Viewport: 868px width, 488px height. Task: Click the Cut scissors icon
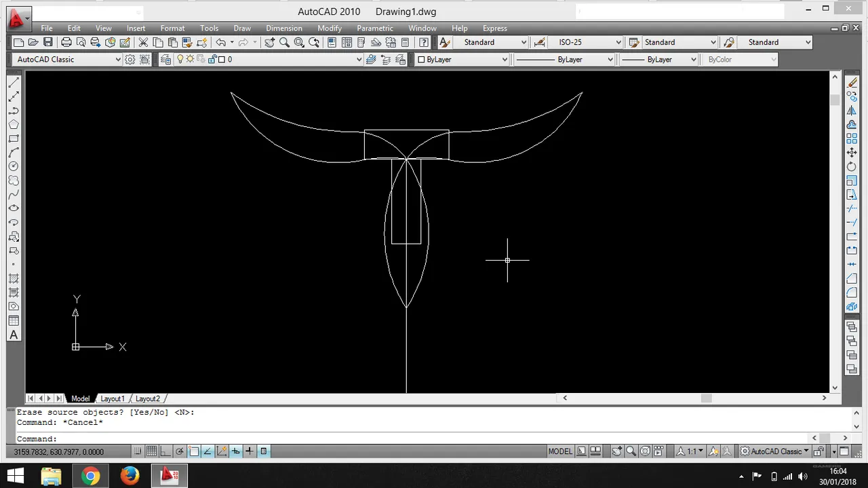[143, 42]
